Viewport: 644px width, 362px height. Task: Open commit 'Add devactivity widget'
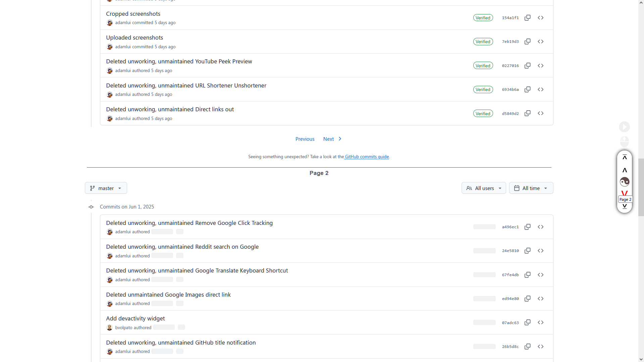pyautogui.click(x=136, y=318)
